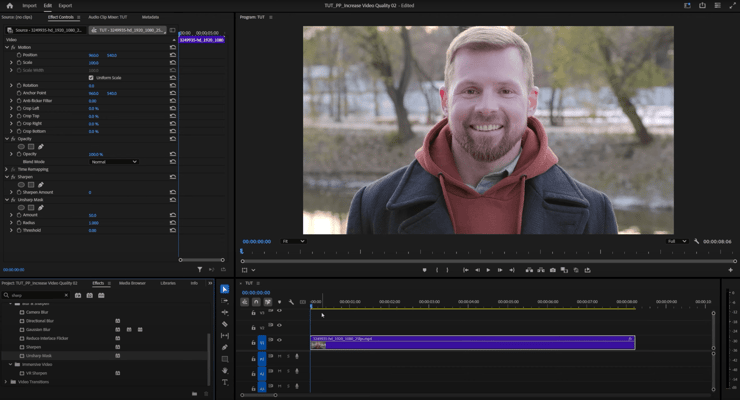Viewport: 740px width, 400px height.
Task: Select the Hand tool
Action: [x=225, y=370]
